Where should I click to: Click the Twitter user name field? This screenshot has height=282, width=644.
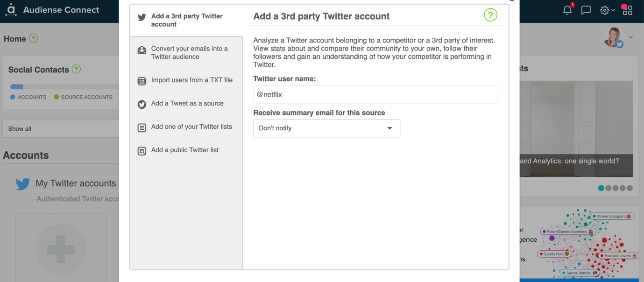coord(375,94)
